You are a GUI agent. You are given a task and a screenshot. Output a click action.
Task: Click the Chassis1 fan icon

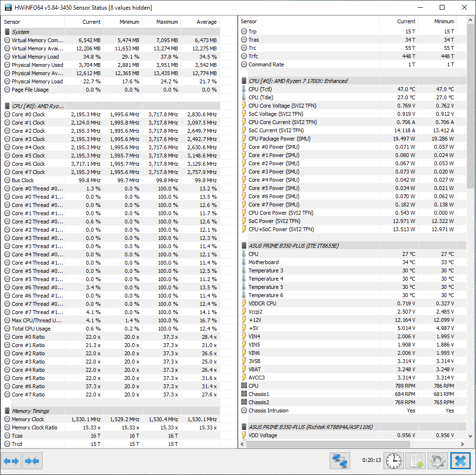coord(244,394)
